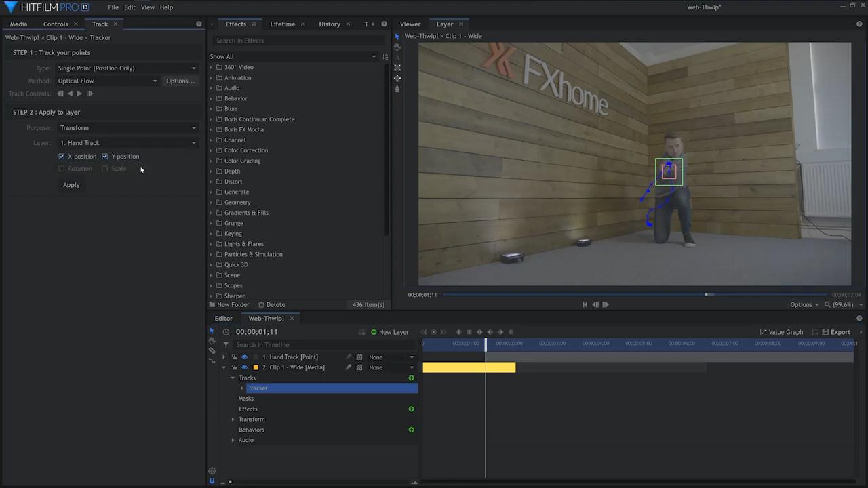This screenshot has height=488, width=868.
Task: Track backward continuously in Track Controls
Action: [70, 94]
